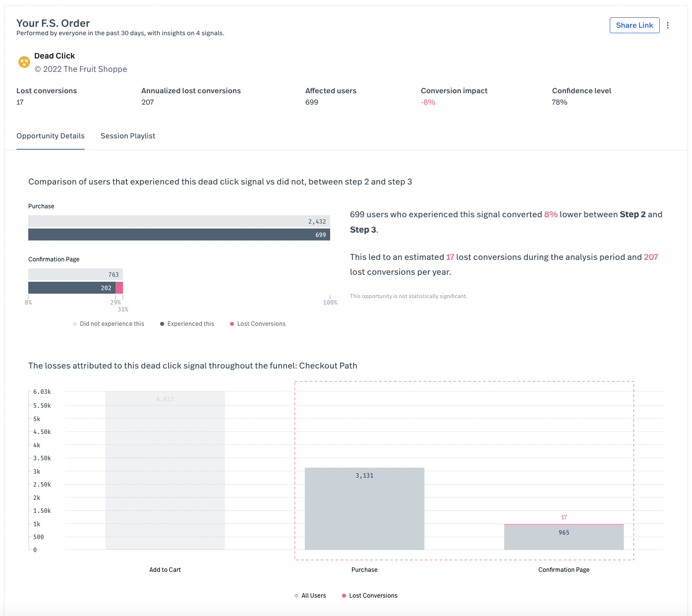Click the pink 207 lost conversions figure
Viewport: 692px width, 616px height.
(x=651, y=257)
